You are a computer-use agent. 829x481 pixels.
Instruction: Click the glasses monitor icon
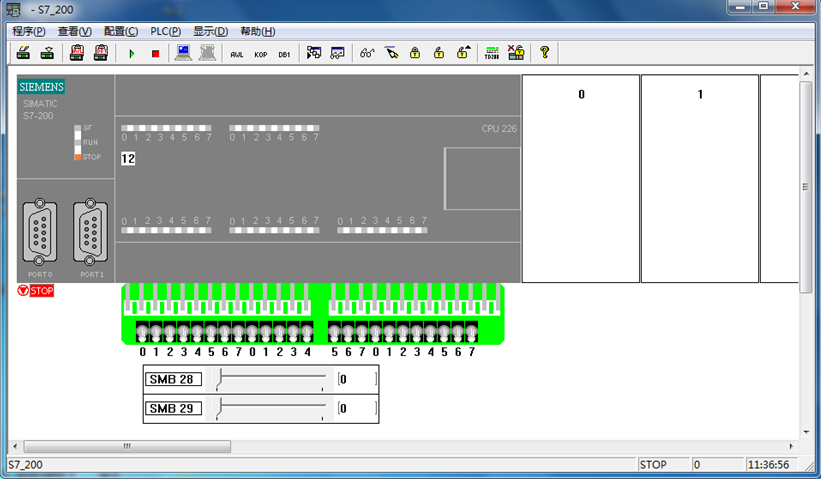(x=367, y=53)
